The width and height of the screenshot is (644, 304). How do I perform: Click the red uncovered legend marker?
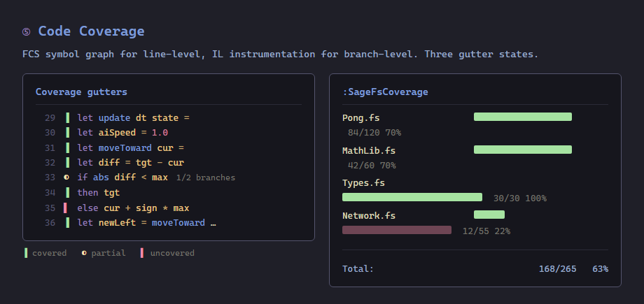[142, 253]
